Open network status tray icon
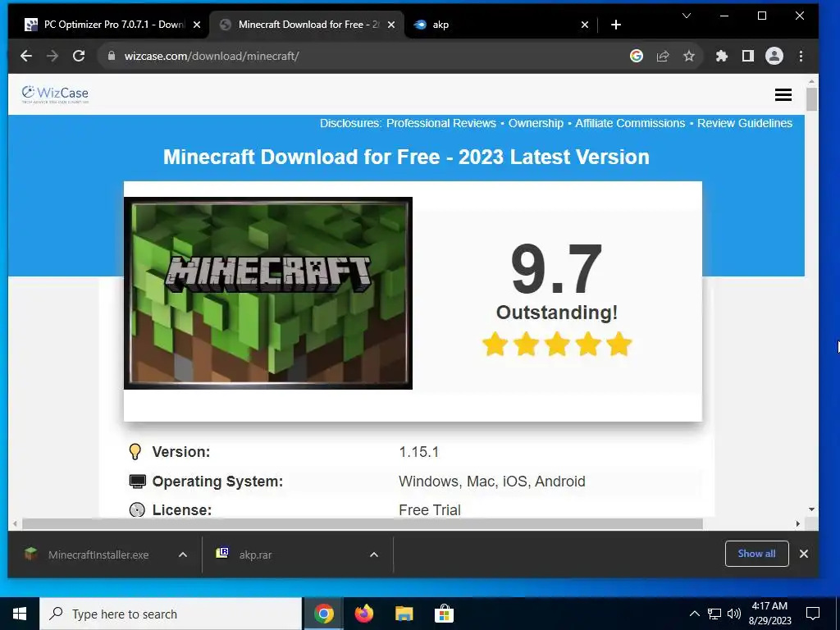Screen dimensions: 840x630 pyautogui.click(x=714, y=614)
